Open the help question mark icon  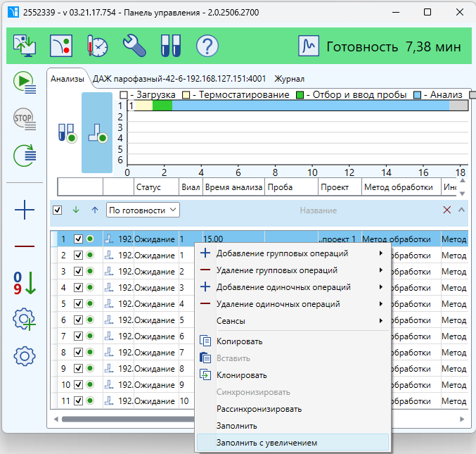pyautogui.click(x=207, y=46)
